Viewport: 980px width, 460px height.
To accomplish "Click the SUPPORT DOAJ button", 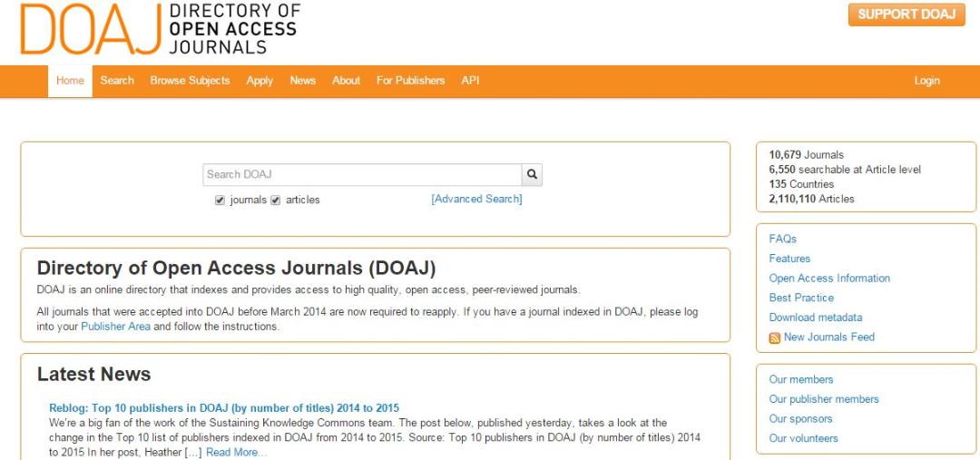I will (x=906, y=15).
